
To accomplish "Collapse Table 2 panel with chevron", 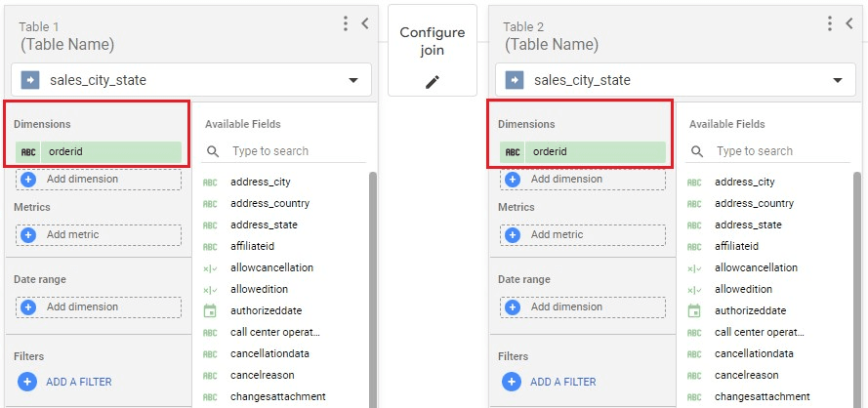I will pos(849,23).
